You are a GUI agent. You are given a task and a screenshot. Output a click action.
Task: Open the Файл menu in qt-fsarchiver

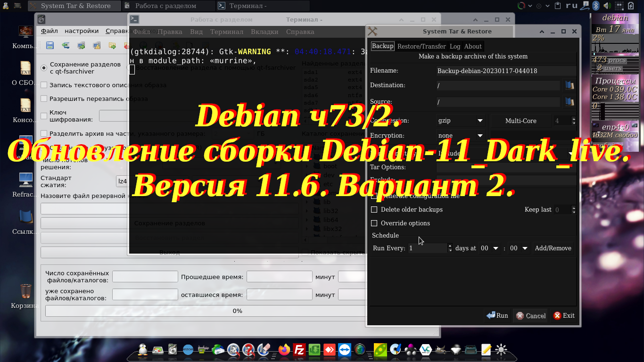[x=50, y=31]
